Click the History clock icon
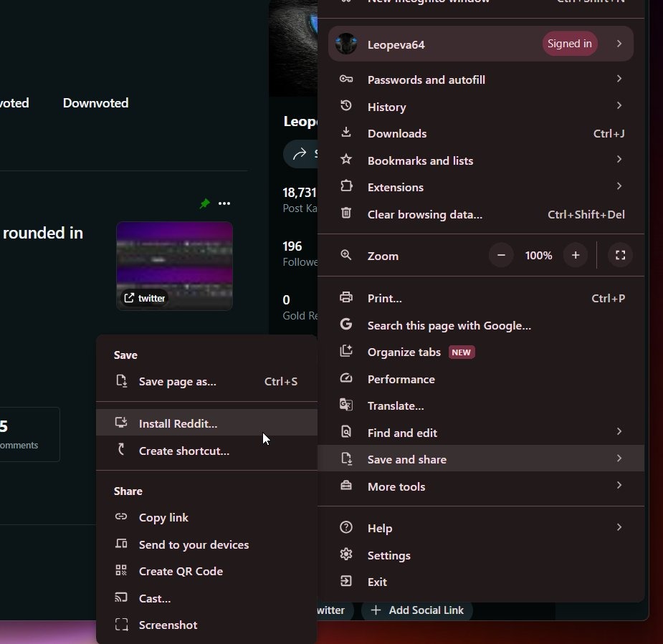Viewport: 663px width, 644px height. (346, 105)
